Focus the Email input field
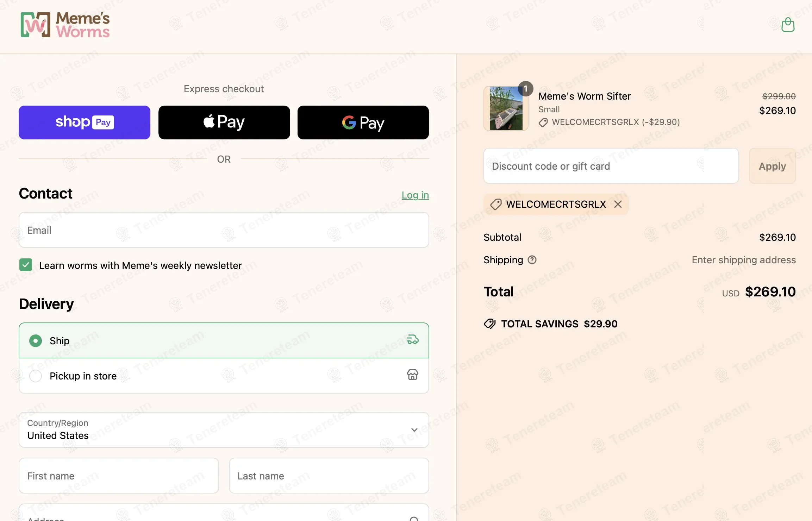 [x=224, y=230]
